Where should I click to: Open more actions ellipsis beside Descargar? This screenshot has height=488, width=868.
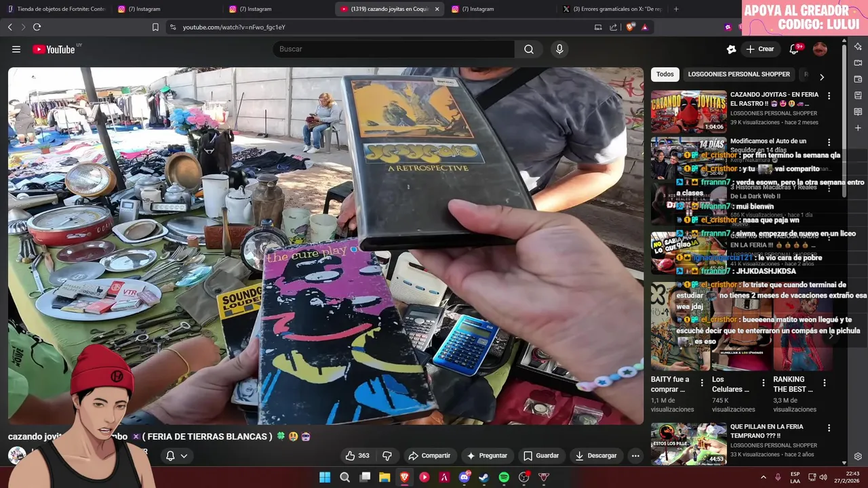635,455
